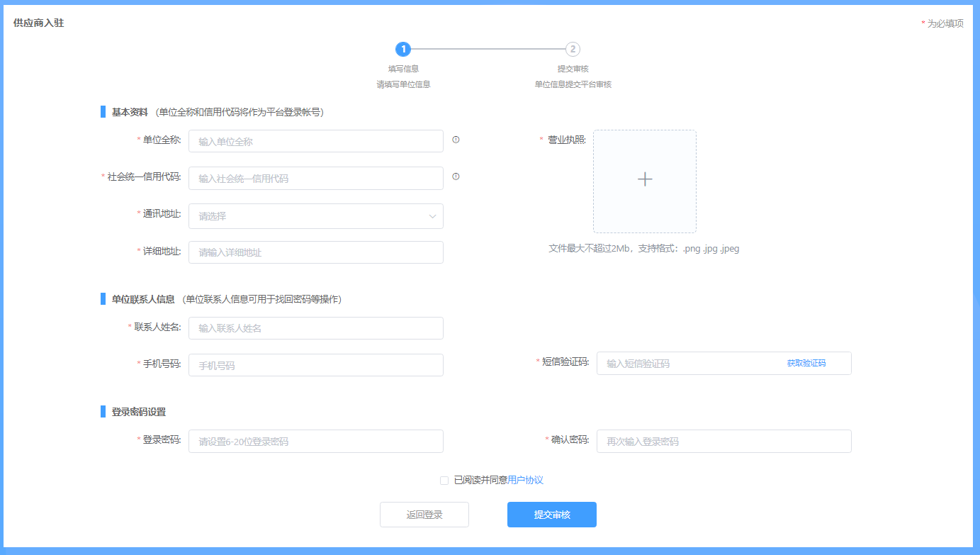Screen dimensions: 980x555
Task: Click step 2 提交审核 circle
Action: 573,49
